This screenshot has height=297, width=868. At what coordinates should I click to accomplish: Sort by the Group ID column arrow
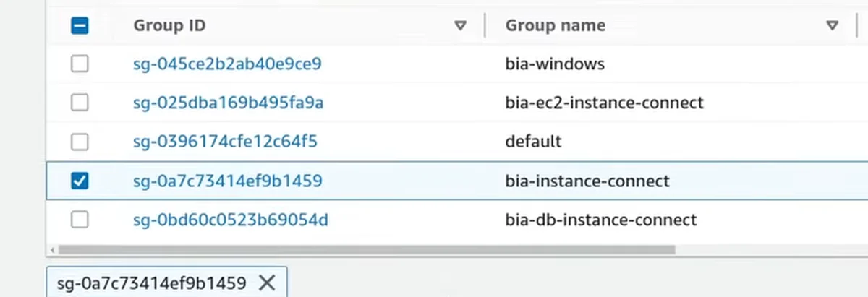(460, 26)
